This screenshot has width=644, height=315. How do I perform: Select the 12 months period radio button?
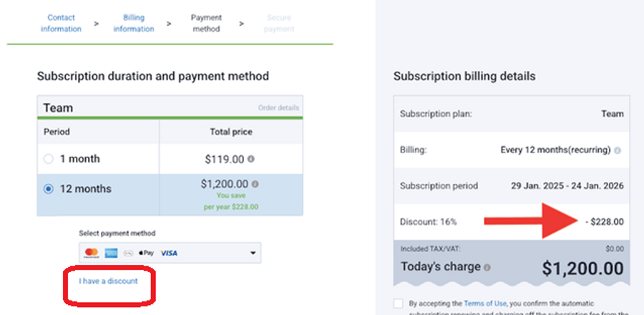[49, 189]
